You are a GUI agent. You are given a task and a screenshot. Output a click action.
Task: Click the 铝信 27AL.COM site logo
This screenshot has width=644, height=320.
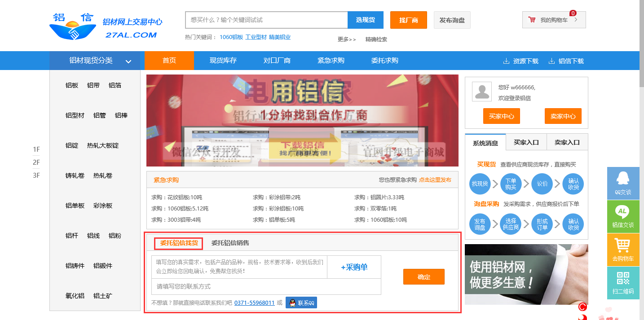(106, 26)
